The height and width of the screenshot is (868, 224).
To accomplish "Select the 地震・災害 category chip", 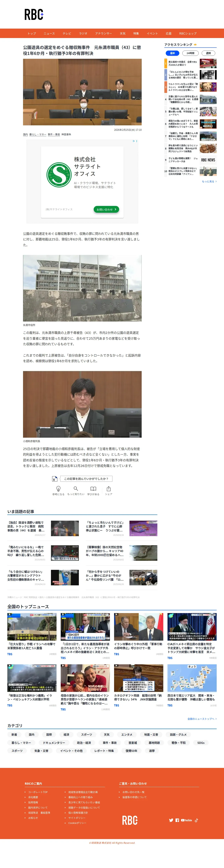I will pos(151,735).
